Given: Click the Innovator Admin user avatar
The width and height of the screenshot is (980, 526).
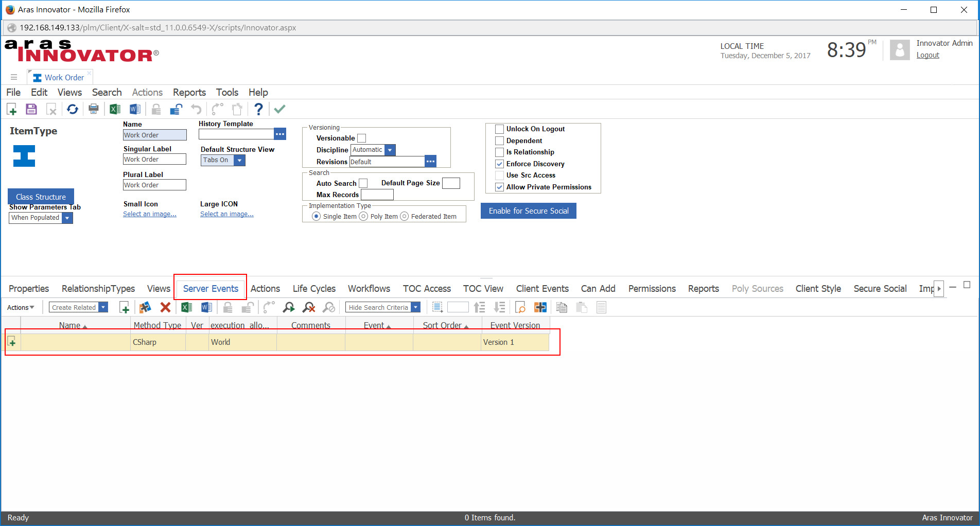Looking at the screenshot, I should 900,50.
